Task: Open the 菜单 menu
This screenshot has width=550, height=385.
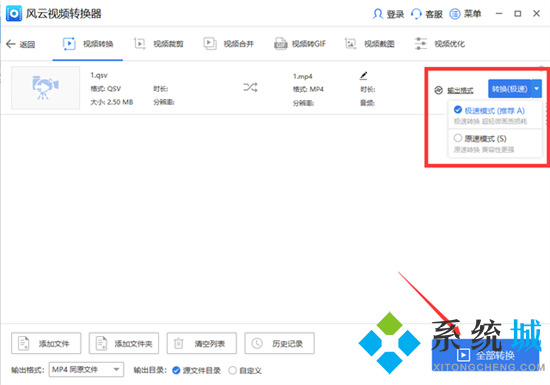Action: click(x=472, y=14)
